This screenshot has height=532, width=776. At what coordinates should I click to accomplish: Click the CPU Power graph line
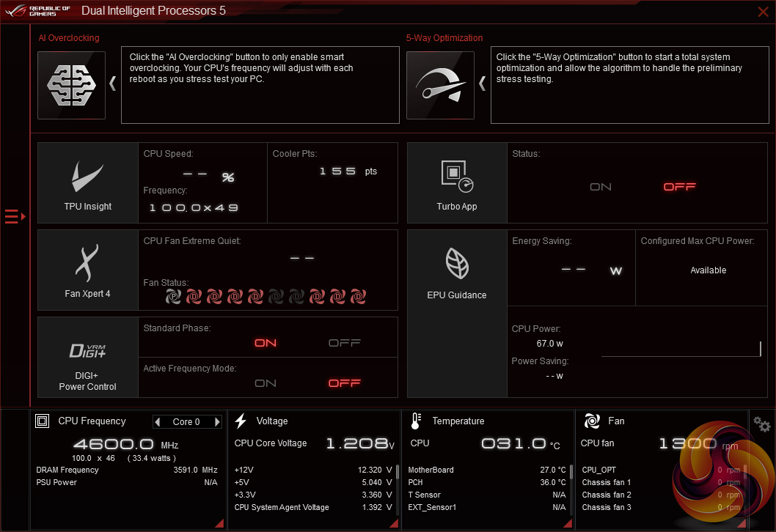click(681, 355)
